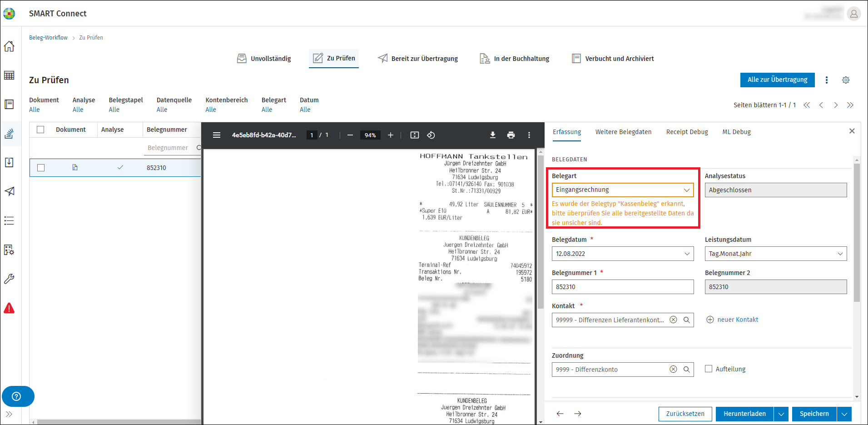
Task: Close the Erfassung detail panel
Action: (x=852, y=131)
